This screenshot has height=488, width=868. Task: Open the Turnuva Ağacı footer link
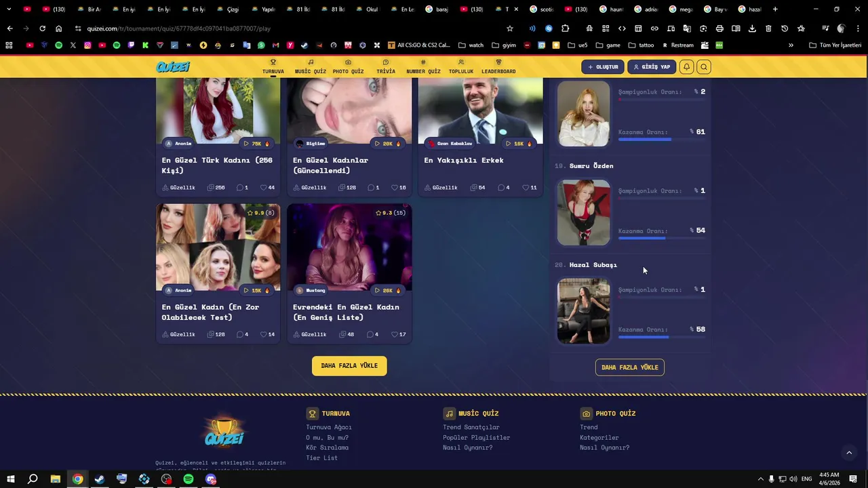[x=329, y=427]
